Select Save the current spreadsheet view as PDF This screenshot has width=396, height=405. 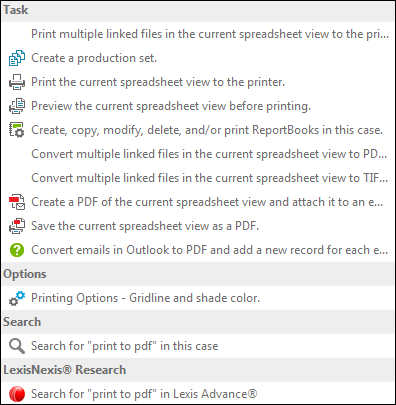145,226
